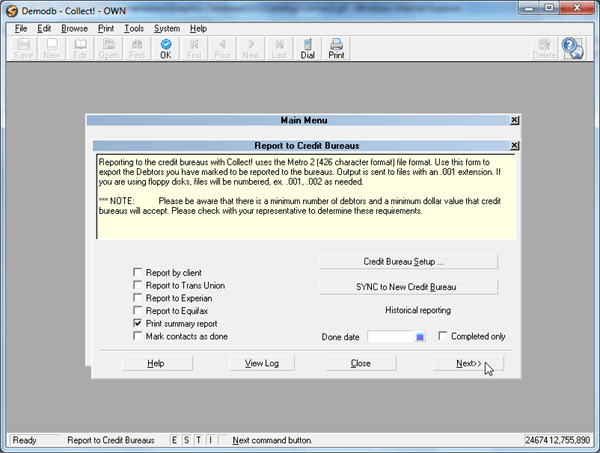
Task: Jump to Last record toolbar icon
Action: tap(279, 49)
